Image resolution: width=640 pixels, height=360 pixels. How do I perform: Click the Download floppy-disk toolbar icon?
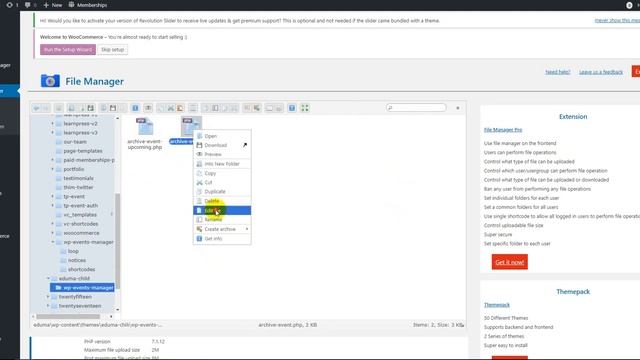[x=113, y=108]
